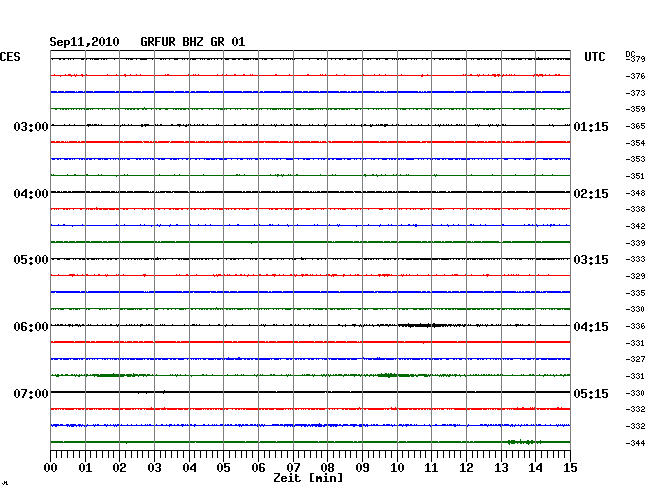
Task: Click the signal burst on the last green trace
Action: [524, 442]
